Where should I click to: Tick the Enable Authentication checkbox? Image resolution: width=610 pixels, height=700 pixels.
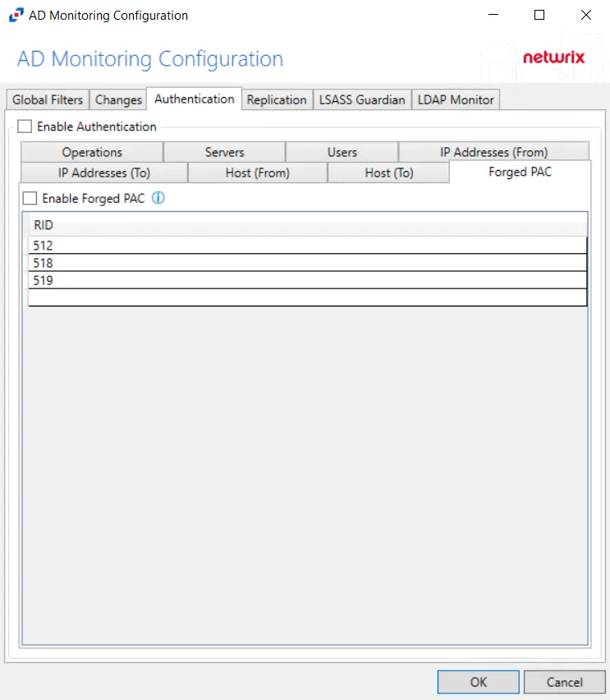coord(25,127)
